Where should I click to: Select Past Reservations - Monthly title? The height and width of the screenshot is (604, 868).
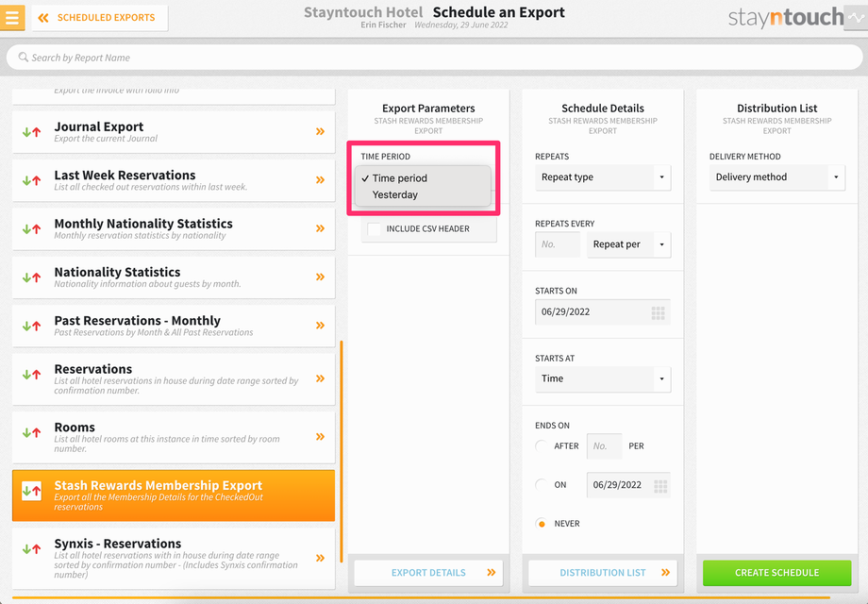(138, 321)
